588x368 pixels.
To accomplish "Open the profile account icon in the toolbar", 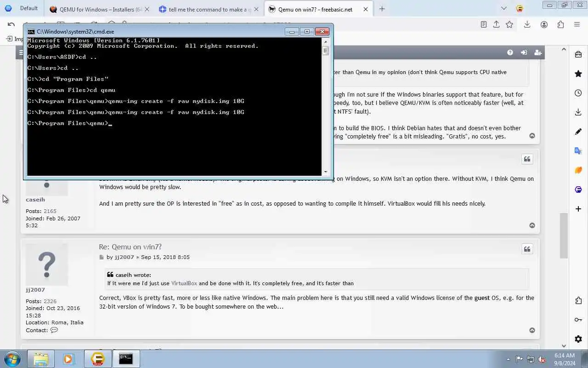I will (544, 24).
